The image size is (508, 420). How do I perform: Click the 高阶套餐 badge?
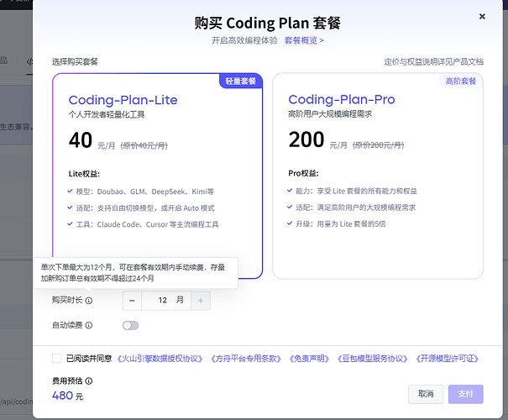click(x=461, y=81)
